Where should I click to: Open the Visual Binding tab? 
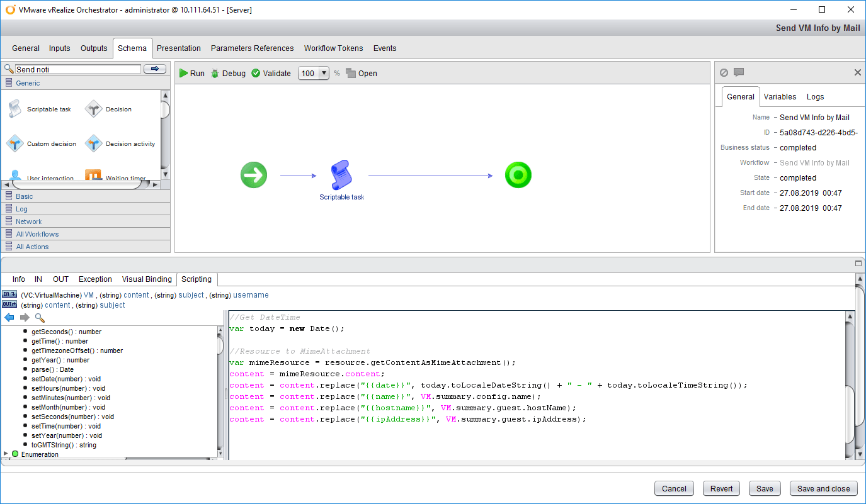146,279
